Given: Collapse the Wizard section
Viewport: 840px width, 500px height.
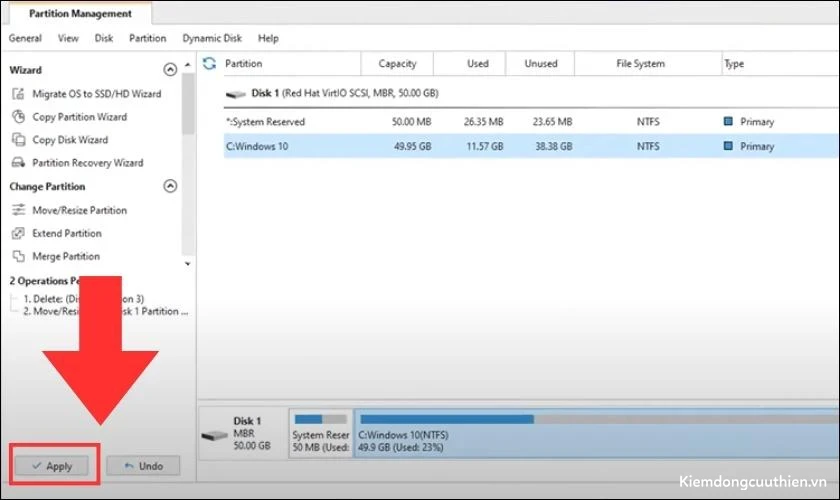Looking at the screenshot, I should (170, 70).
